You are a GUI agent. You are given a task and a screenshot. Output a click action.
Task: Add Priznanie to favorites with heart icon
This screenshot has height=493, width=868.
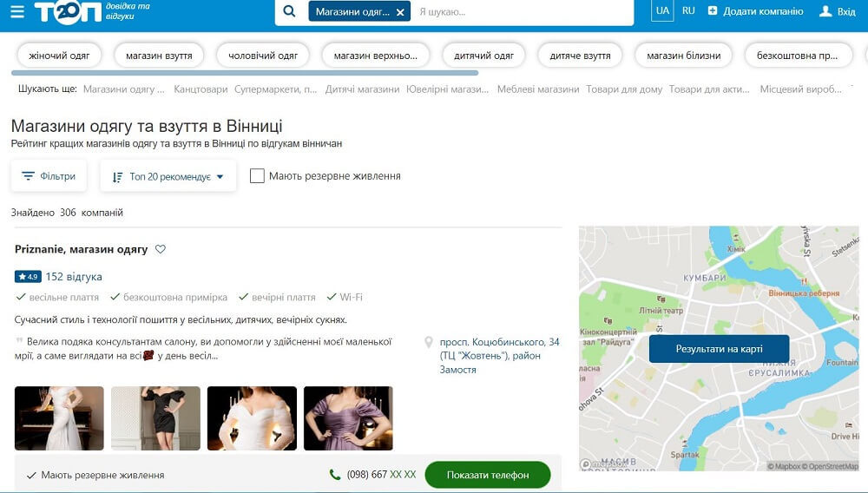[160, 249]
